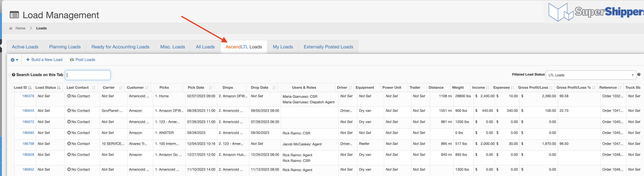Click Driver... link in load 186655
The image size is (644, 176).
(x=346, y=111)
